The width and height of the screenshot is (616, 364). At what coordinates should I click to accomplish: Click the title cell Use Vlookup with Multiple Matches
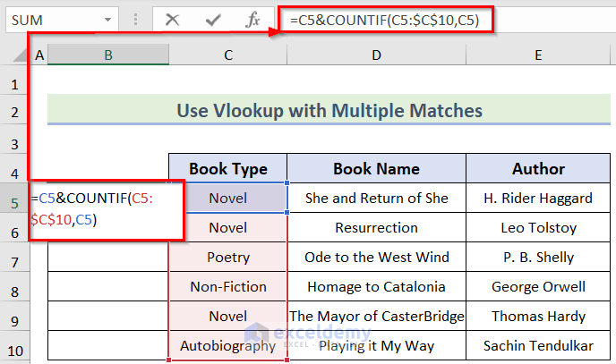click(329, 111)
